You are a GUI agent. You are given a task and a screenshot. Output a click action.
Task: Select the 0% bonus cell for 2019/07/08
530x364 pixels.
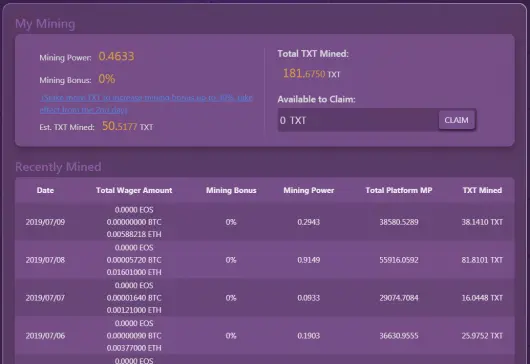click(231, 260)
